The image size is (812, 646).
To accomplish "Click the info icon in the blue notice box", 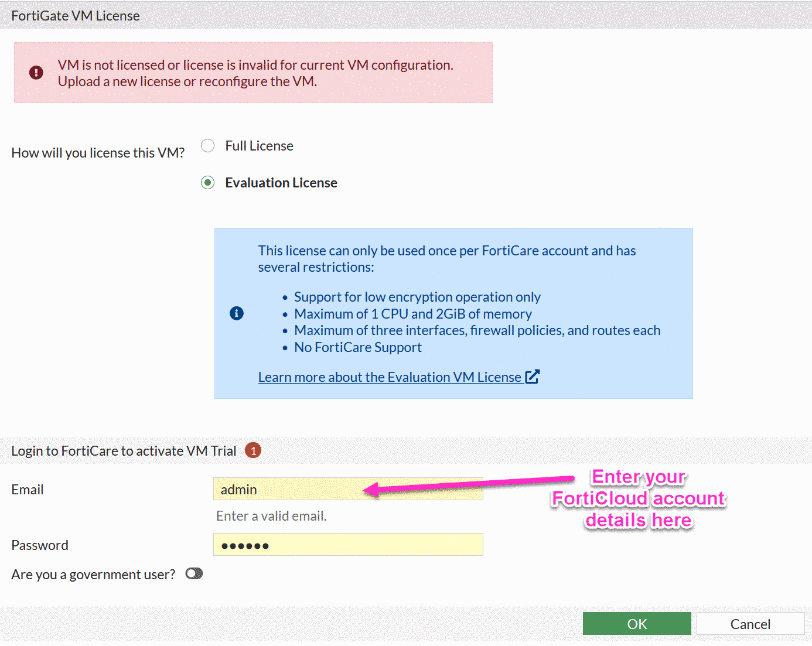I will [x=237, y=313].
